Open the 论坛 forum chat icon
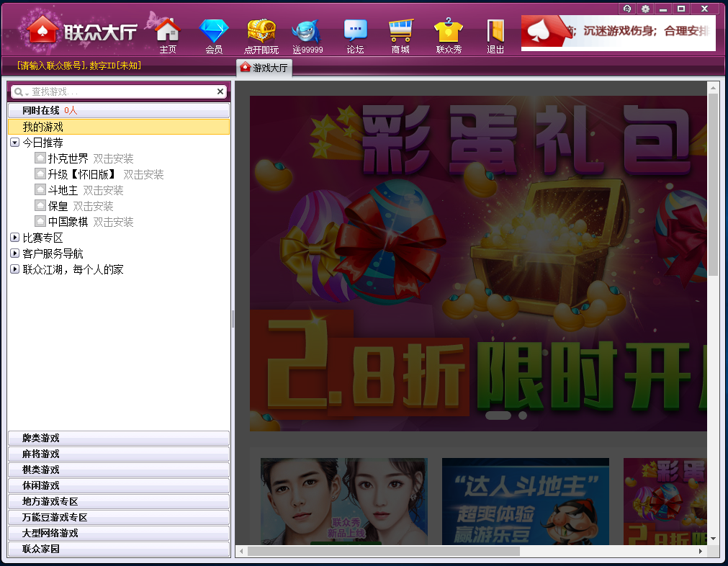This screenshot has width=728, height=566. pos(355,32)
